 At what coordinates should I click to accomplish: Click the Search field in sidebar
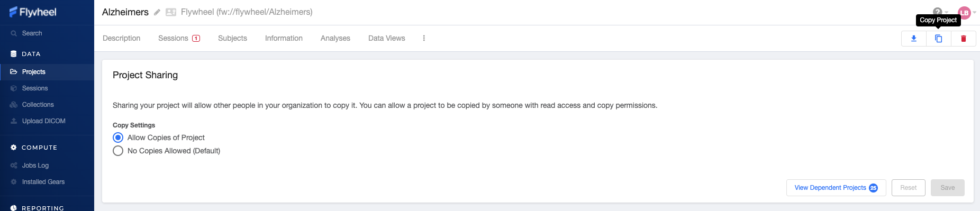click(x=47, y=33)
